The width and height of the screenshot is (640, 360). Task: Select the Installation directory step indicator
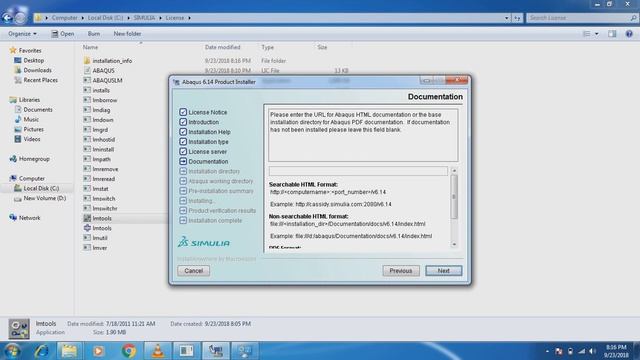(183, 171)
